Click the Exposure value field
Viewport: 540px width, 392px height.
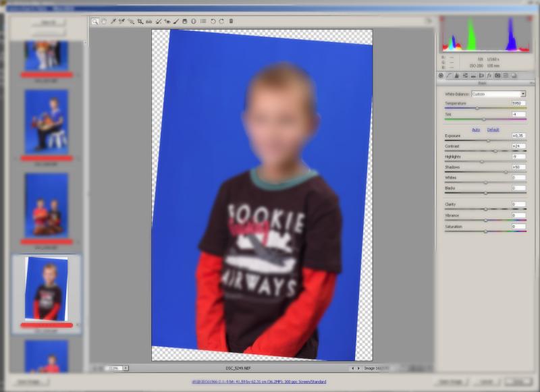518,136
